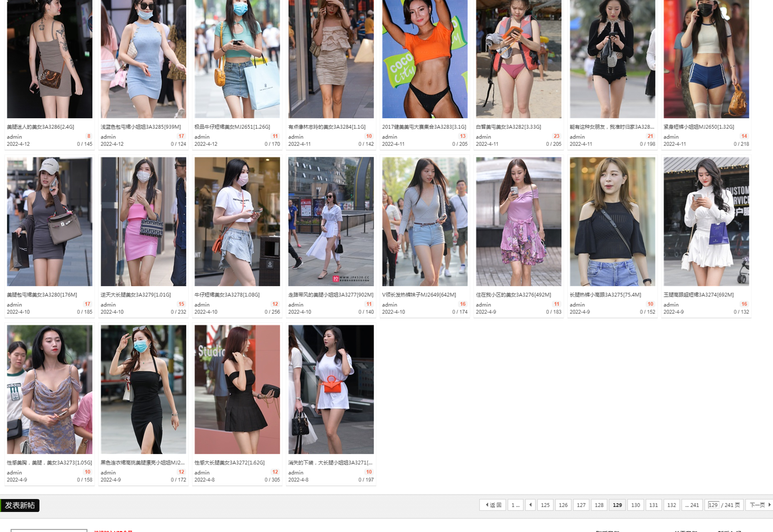Click date 2022-4-12 under post 3A3285
Screen dimensions: 773x532
tap(112, 144)
